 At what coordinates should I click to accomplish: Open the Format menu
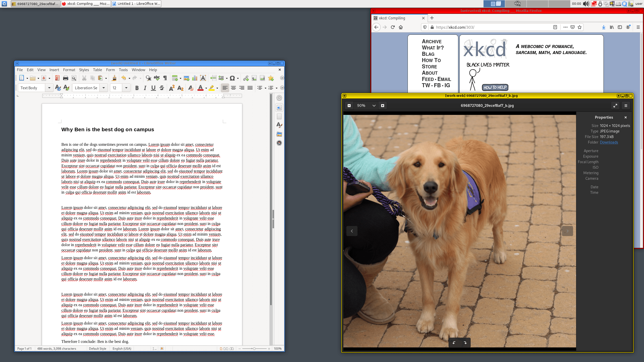tap(69, 69)
